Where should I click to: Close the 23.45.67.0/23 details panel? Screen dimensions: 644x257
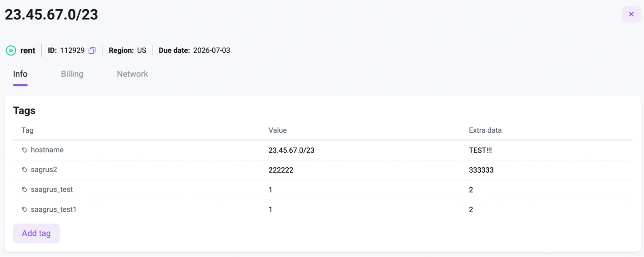click(x=631, y=14)
